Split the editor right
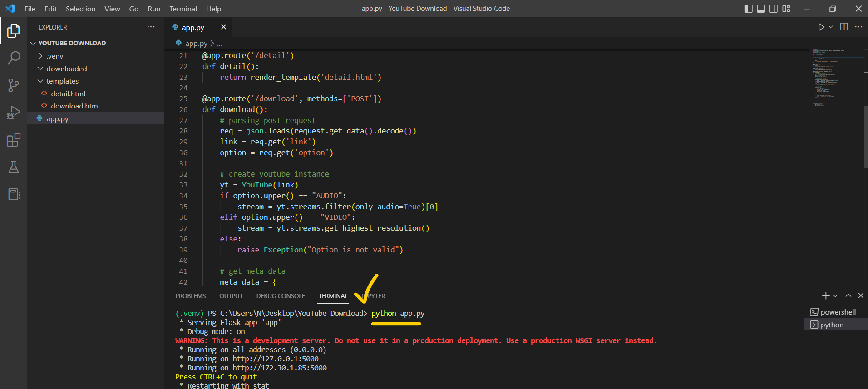This screenshot has width=868, height=389. 844,27
